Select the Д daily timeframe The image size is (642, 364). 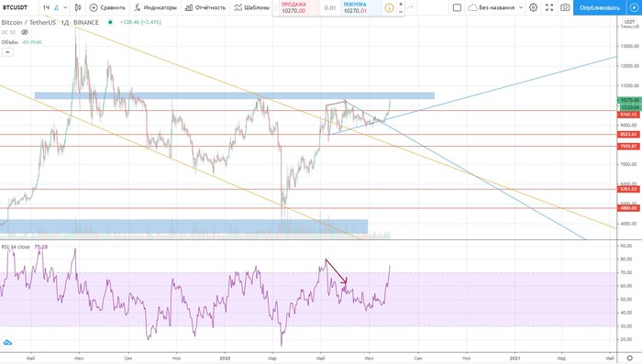pyautogui.click(x=57, y=7)
